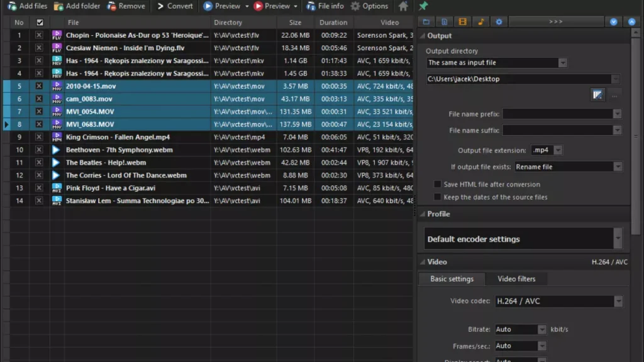Click MKV icon of file number 3
The height and width of the screenshot is (362, 644).
(57, 61)
